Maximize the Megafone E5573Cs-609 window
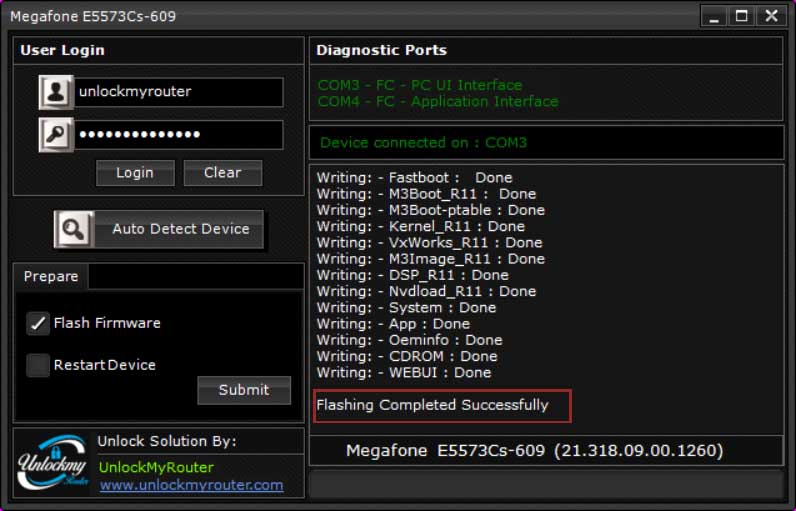The width and height of the screenshot is (796, 511). point(742,16)
